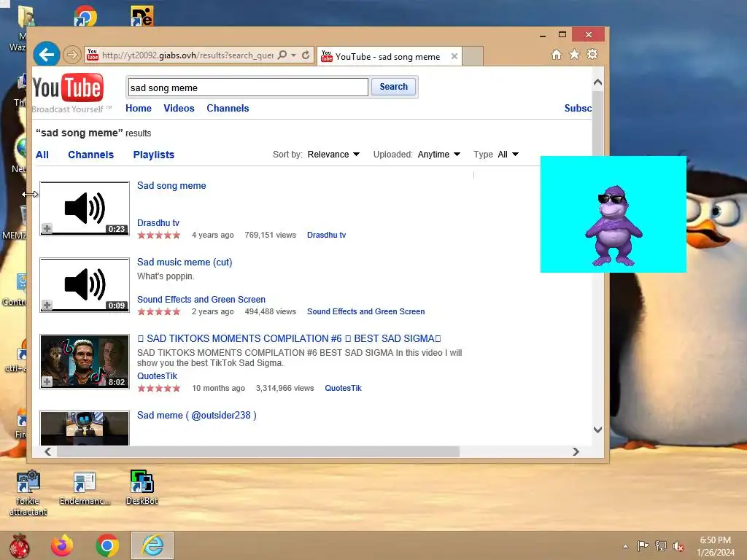
Task: Click the YouTube logo
Action: click(x=68, y=88)
